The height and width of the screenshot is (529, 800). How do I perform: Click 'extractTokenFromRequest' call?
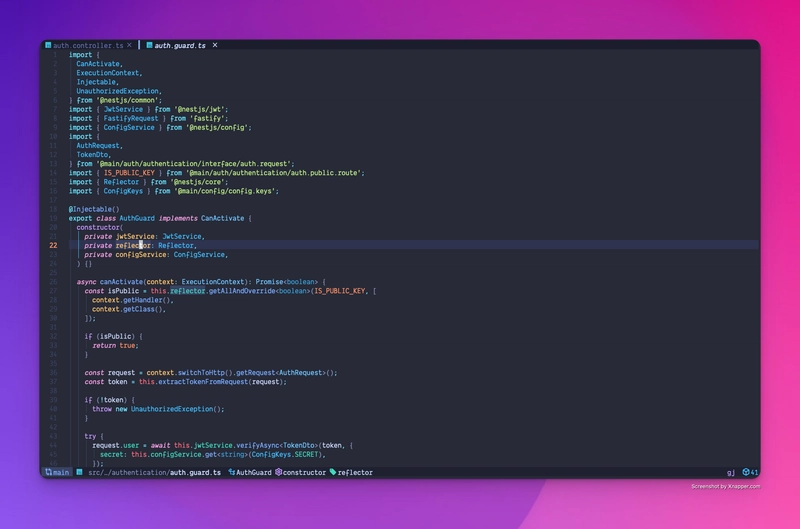(x=201, y=382)
